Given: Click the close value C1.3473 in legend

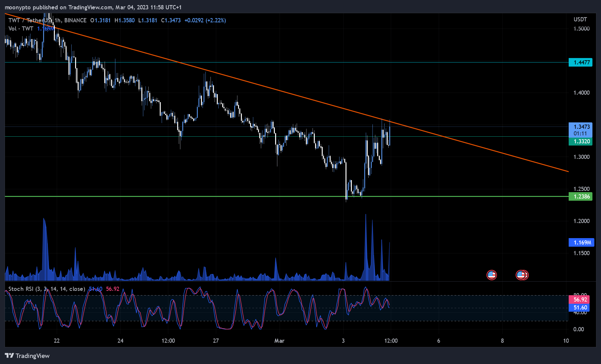Looking at the screenshot, I should click(171, 20).
